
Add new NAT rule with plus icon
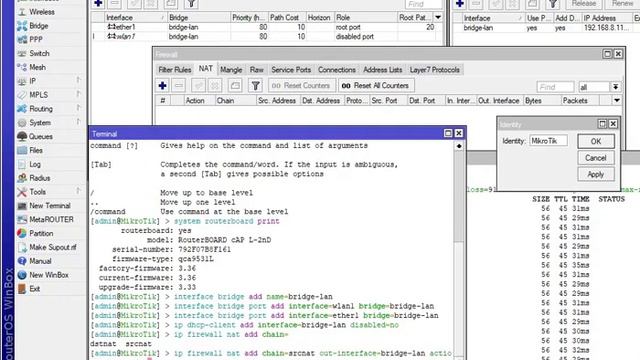(x=162, y=86)
